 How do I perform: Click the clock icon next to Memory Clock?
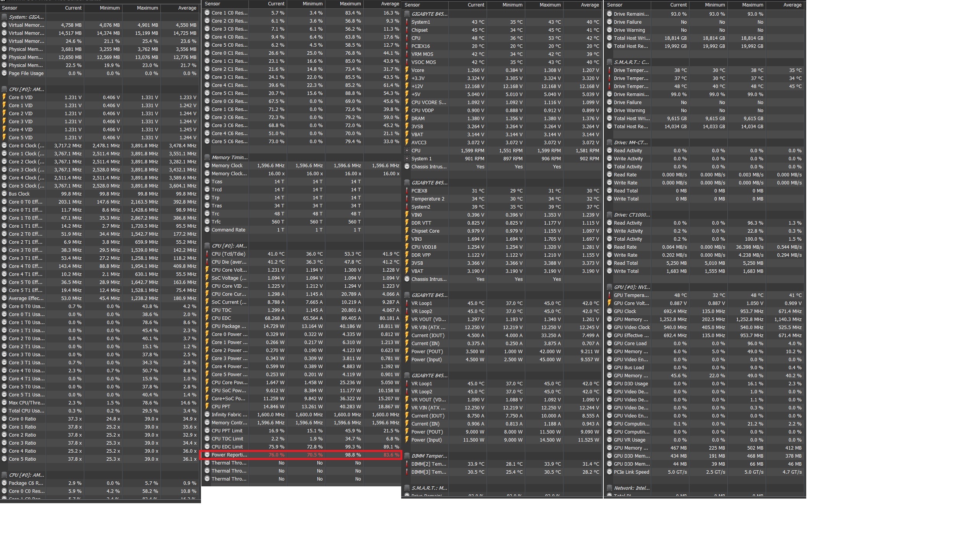click(x=207, y=165)
